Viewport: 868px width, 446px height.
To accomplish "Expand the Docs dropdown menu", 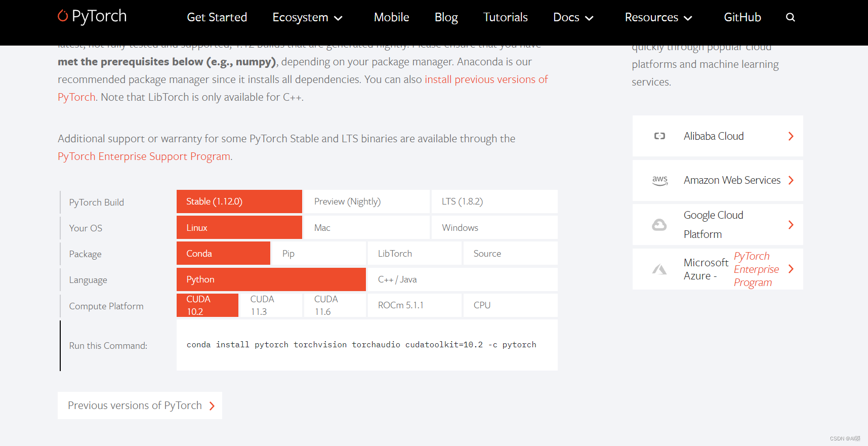I will pos(573,18).
